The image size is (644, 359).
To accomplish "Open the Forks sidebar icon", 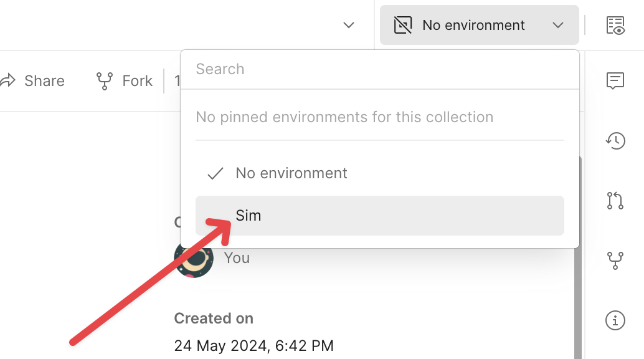I will coord(615,261).
